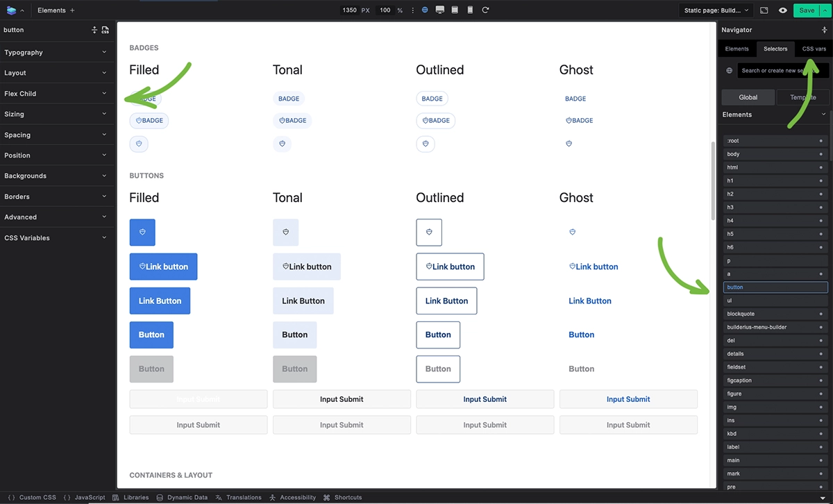Toggle the preview eye icon
Screen dimensions: 833x504
pyautogui.click(x=782, y=10)
